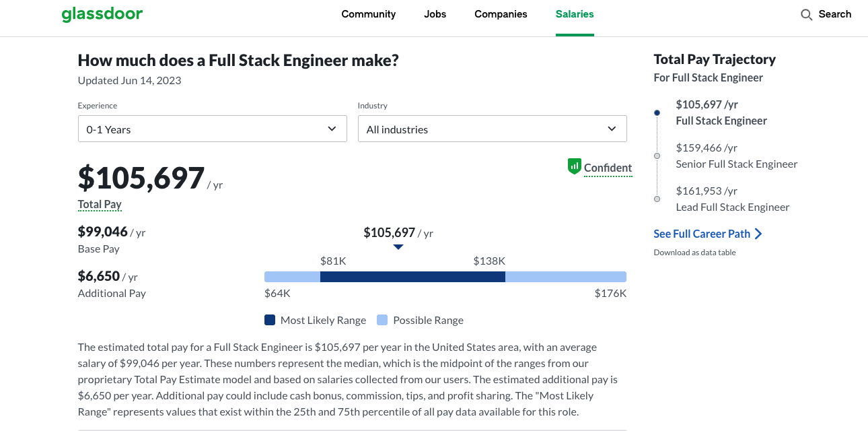This screenshot has width=868, height=431.
Task: Click the Most Likely Range legend label
Action: [x=323, y=321]
